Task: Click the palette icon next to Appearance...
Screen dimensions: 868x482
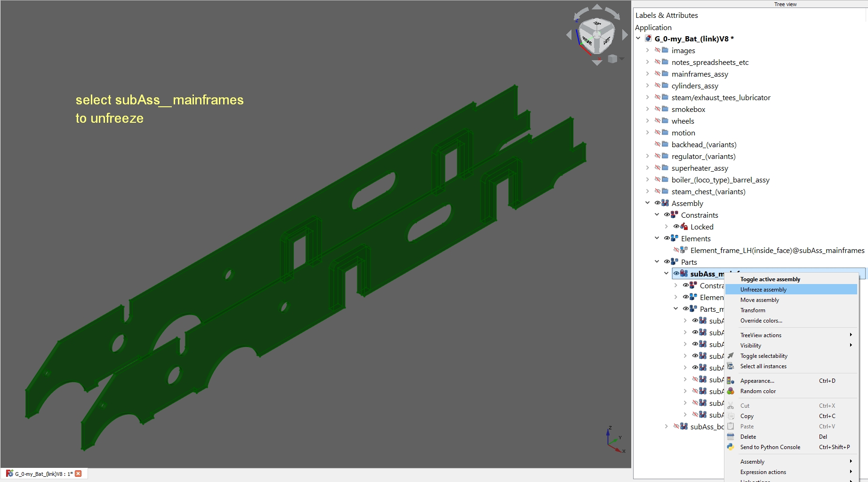Action: pyautogui.click(x=731, y=380)
